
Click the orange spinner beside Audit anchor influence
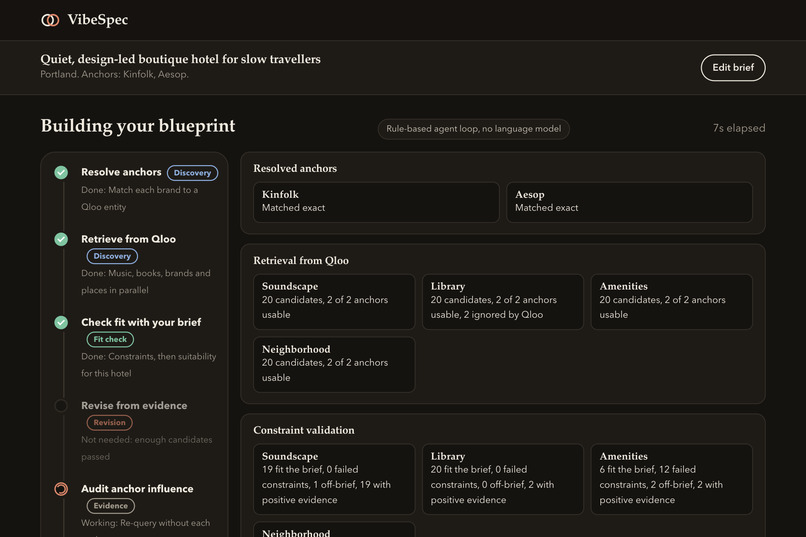[x=61, y=489]
